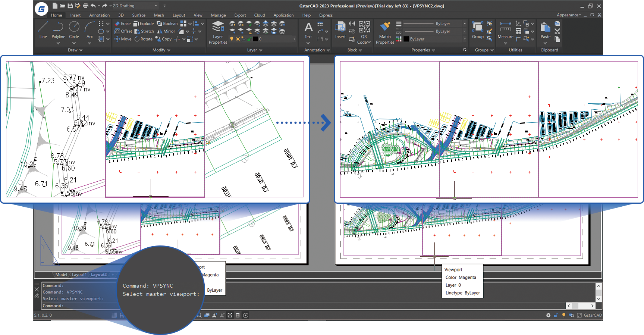Click the Explode tool
Image resolution: width=644 pixels, height=335 pixels.
click(143, 24)
